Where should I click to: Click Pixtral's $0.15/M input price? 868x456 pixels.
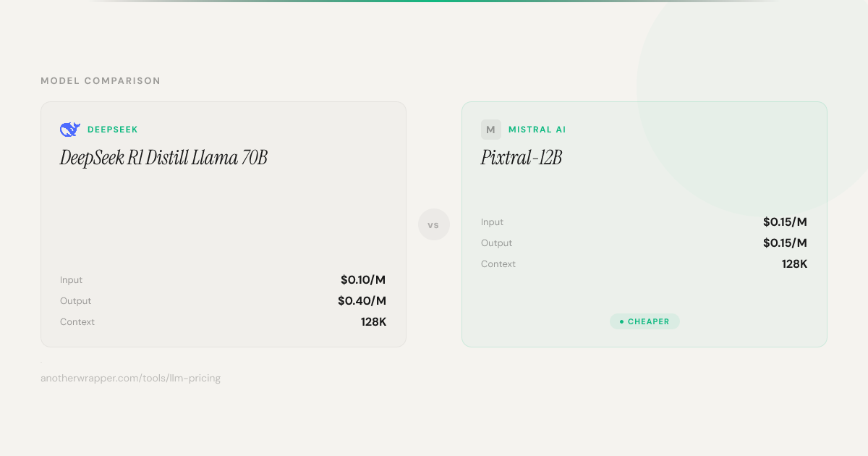click(785, 222)
